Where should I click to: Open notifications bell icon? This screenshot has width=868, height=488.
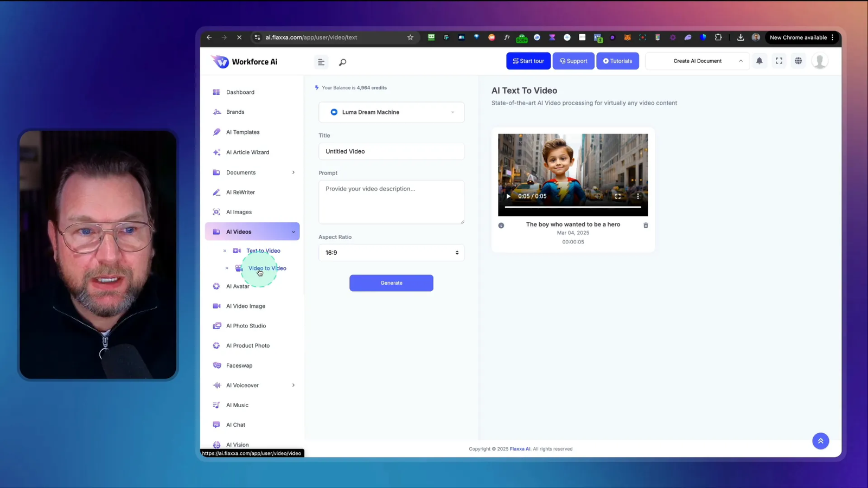coord(759,61)
